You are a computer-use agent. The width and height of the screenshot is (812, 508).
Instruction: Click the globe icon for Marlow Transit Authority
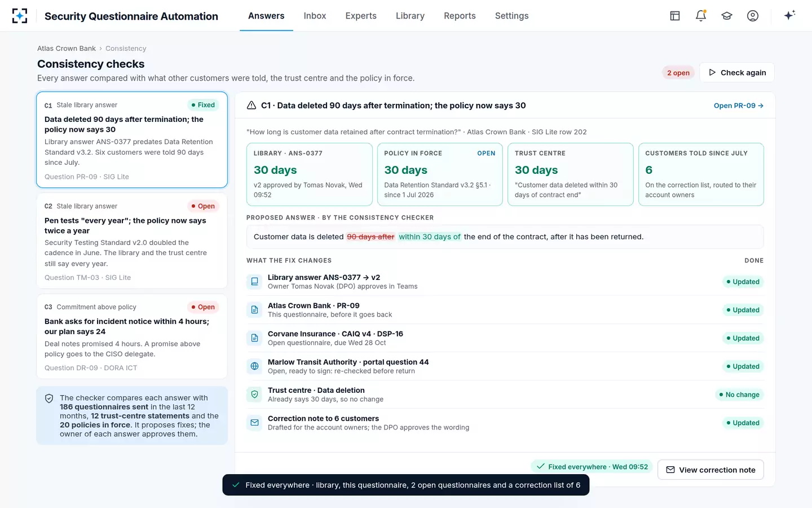[254, 366]
